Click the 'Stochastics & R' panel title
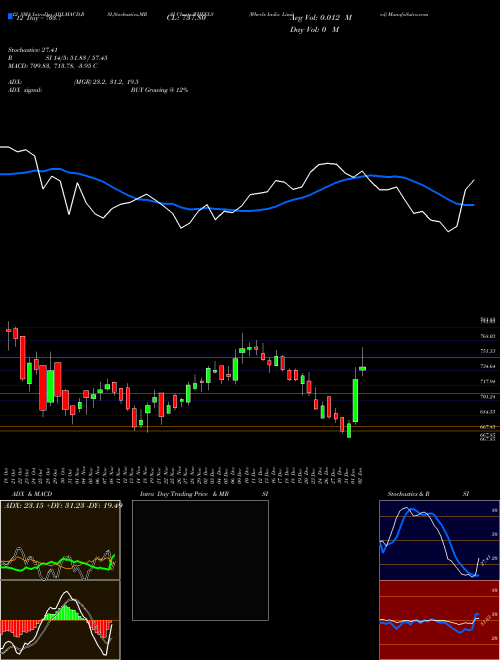 [408, 494]
